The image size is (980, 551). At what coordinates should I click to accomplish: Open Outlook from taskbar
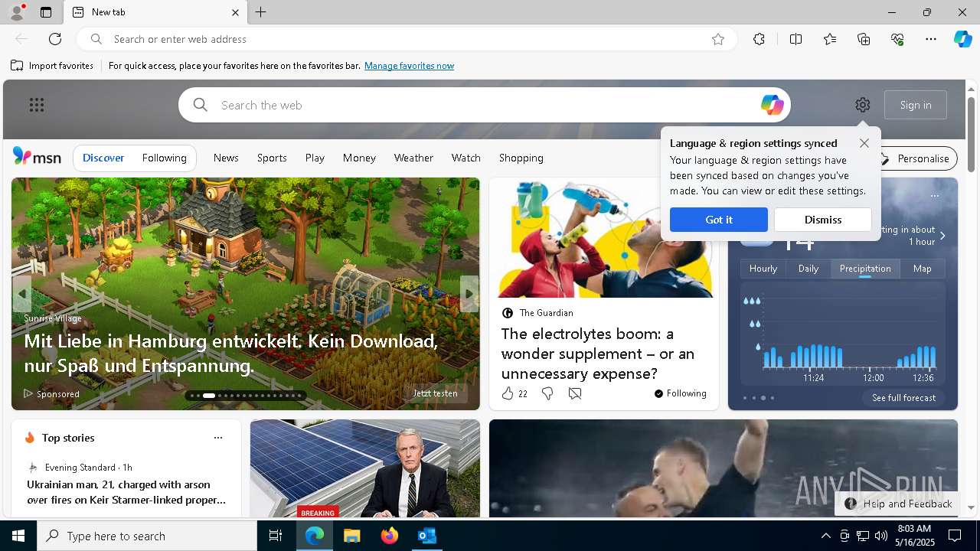point(426,536)
